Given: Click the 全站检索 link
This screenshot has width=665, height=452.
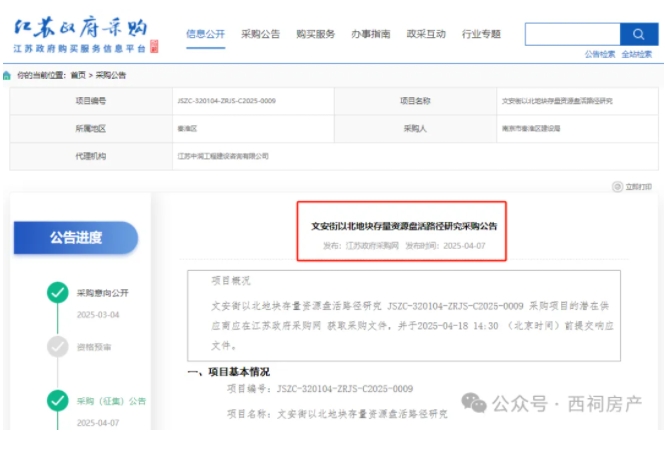Looking at the screenshot, I should pyautogui.click(x=637, y=54).
